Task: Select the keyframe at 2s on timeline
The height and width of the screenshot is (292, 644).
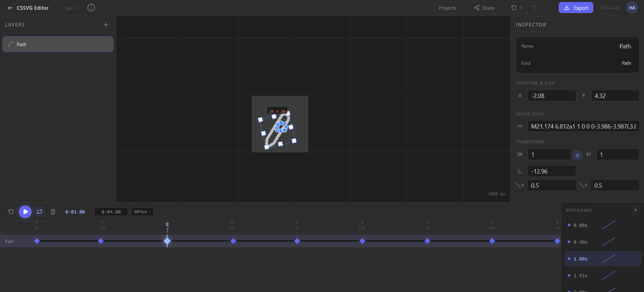Action: click(297, 241)
